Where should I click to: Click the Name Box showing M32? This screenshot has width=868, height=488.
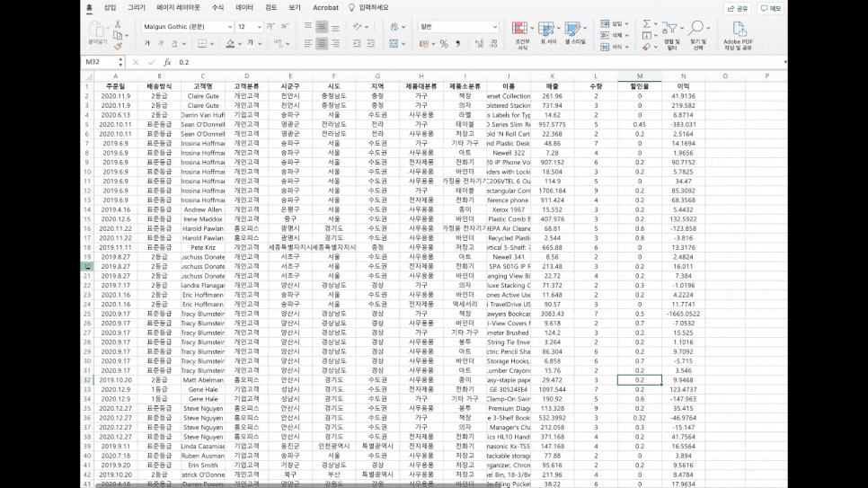tap(104, 63)
